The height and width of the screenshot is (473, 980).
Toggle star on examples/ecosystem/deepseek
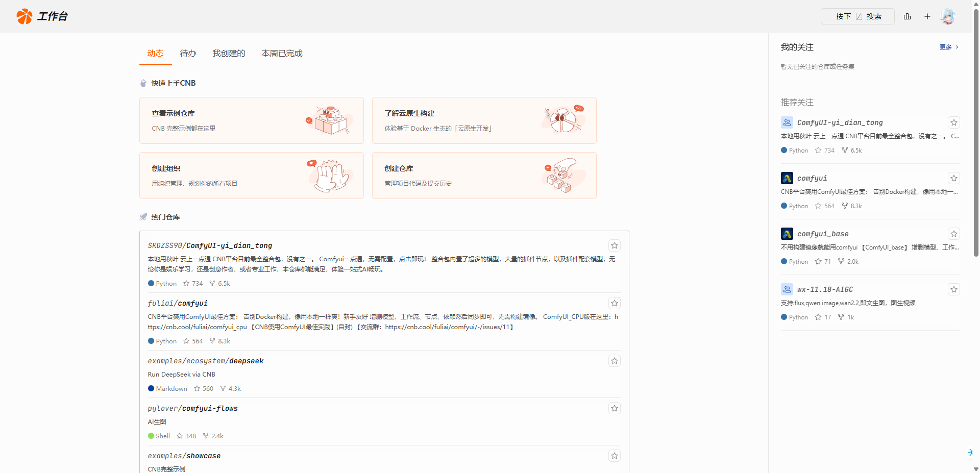(x=615, y=361)
